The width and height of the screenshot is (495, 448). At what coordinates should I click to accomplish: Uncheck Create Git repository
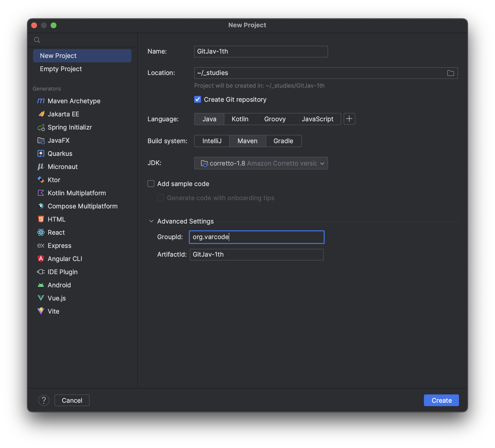click(197, 100)
